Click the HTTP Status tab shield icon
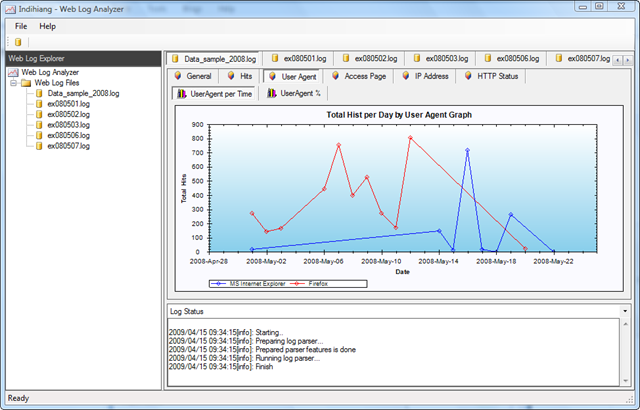This screenshot has height=410, width=640. pyautogui.click(x=468, y=76)
